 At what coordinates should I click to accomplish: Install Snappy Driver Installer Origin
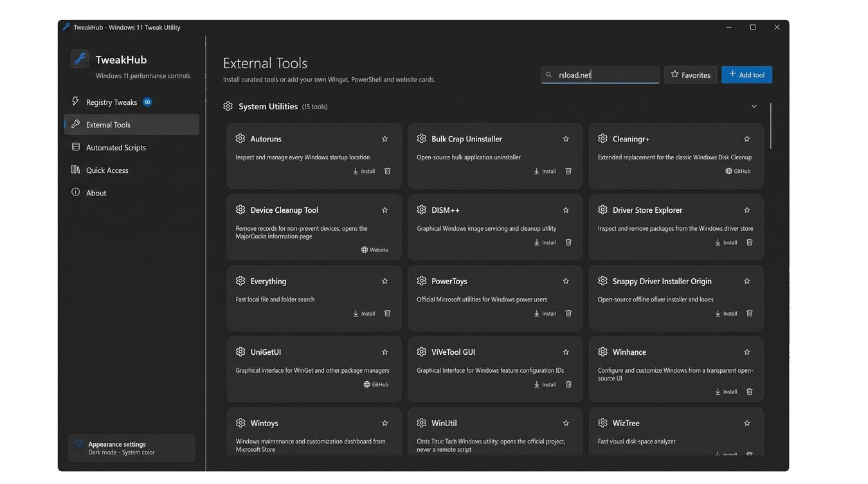[727, 313]
